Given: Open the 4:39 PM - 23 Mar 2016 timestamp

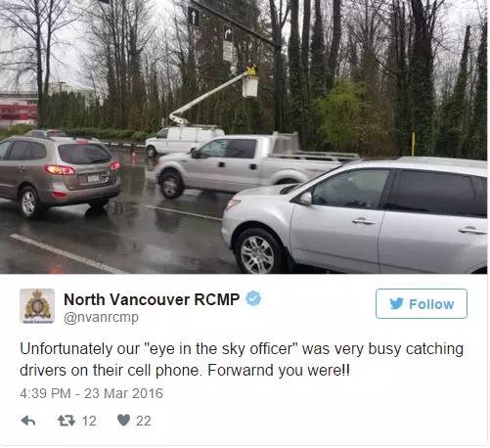Looking at the screenshot, I should (x=91, y=393).
